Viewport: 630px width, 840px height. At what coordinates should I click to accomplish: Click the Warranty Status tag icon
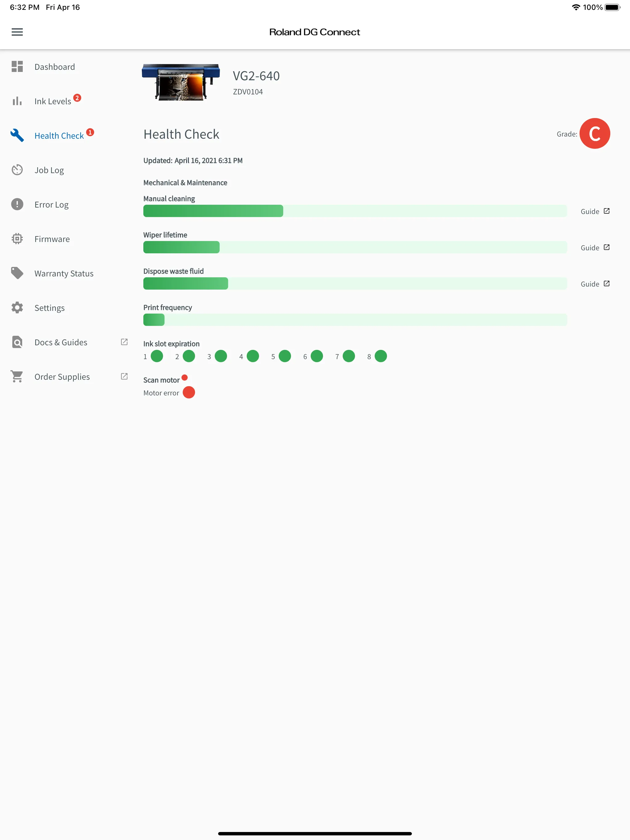(x=17, y=273)
